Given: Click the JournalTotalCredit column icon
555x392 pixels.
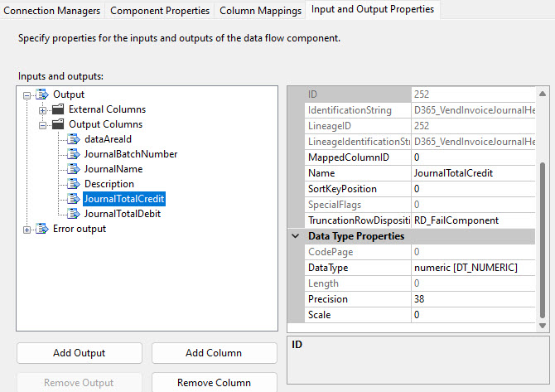Looking at the screenshot, I should point(73,199).
